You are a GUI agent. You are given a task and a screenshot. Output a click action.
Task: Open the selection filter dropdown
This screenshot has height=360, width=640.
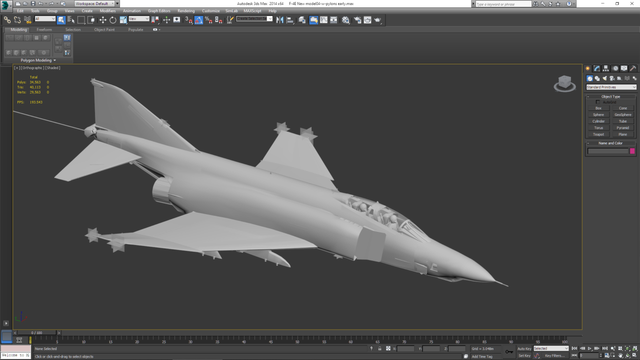click(x=45, y=19)
